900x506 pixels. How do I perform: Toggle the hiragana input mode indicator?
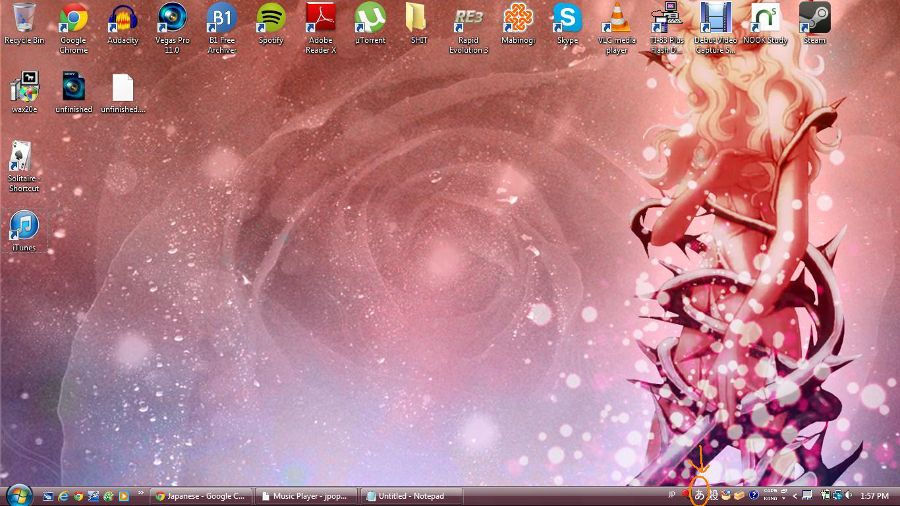tap(699, 496)
